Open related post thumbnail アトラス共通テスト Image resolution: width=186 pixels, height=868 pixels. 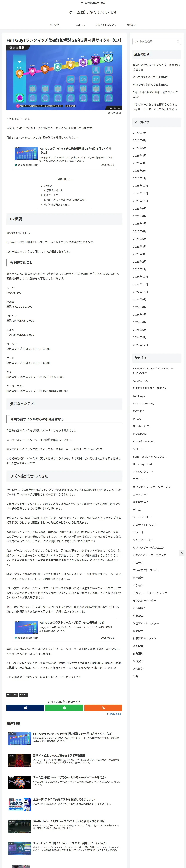coord(20,804)
